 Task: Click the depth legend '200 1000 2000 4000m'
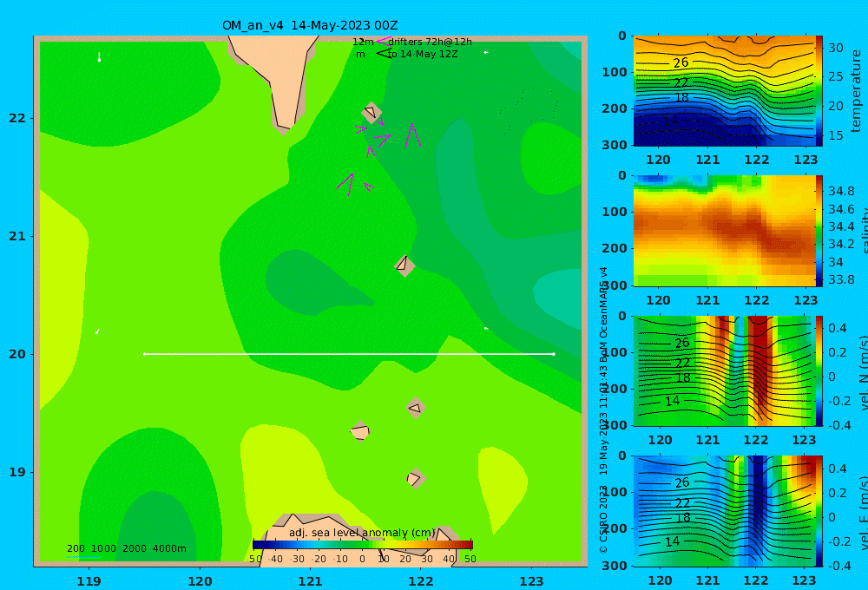(x=127, y=548)
